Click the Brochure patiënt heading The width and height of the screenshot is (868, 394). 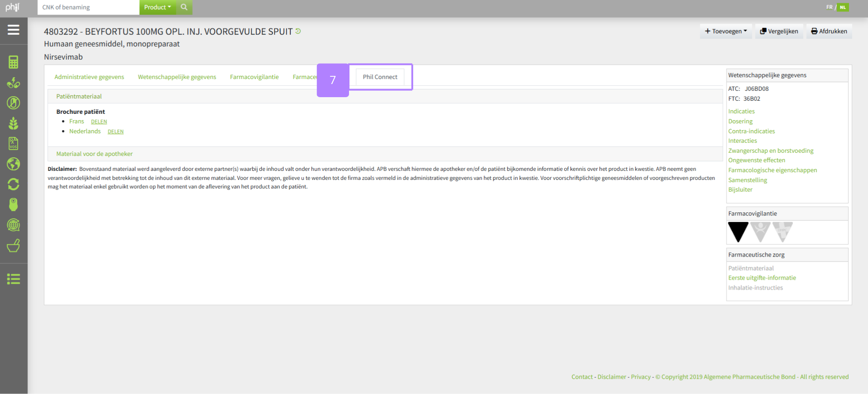point(80,112)
